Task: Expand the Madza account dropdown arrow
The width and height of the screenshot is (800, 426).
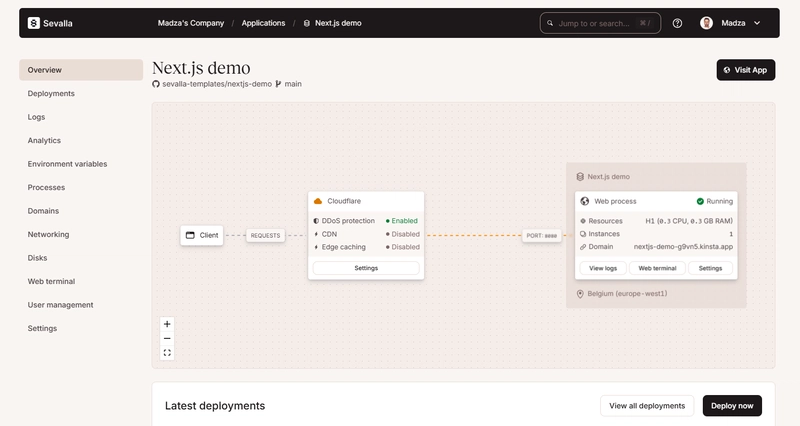Action: coord(757,23)
